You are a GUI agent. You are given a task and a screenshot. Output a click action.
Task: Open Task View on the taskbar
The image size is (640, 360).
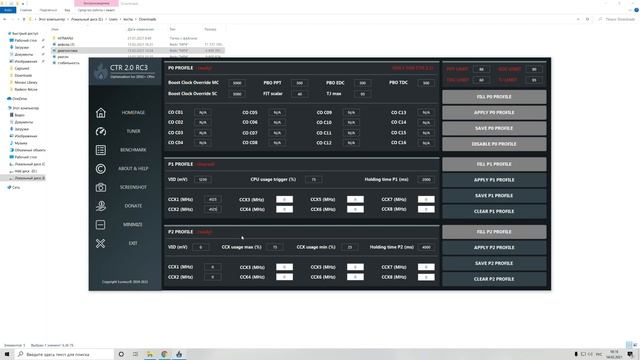coord(136,354)
